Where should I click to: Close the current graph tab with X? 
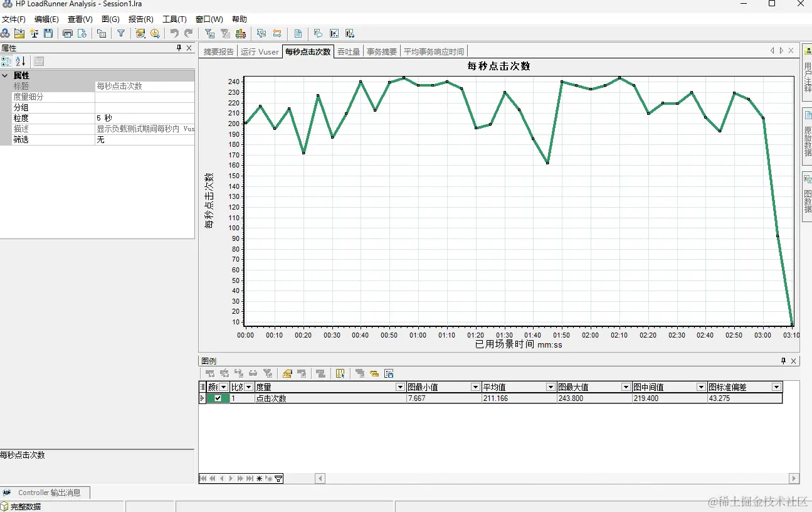791,50
